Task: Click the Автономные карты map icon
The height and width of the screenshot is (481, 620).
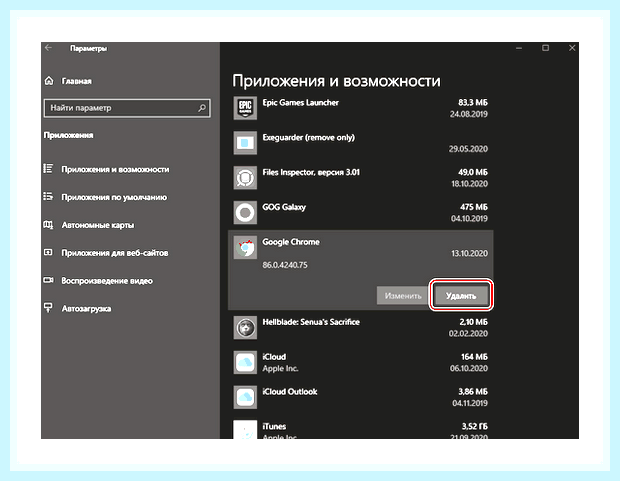Action: 48,225
